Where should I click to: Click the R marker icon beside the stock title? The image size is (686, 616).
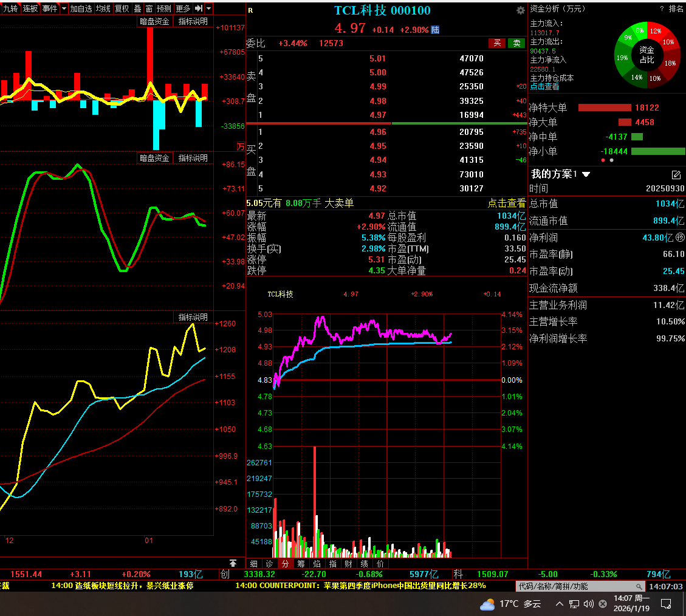(251, 10)
